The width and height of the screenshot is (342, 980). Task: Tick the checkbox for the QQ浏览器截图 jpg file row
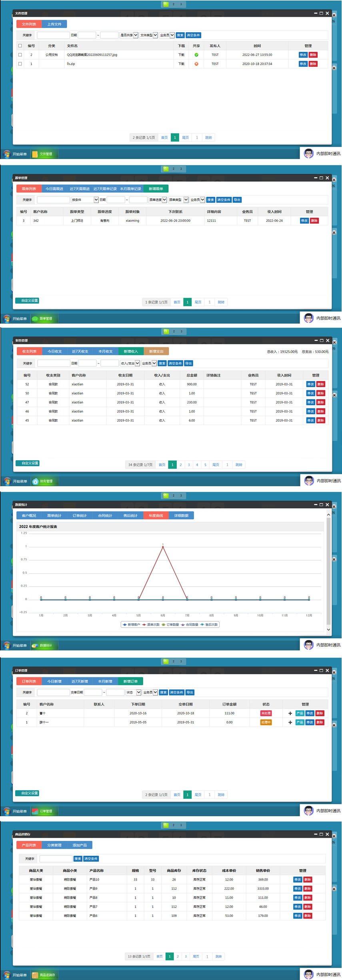pyautogui.click(x=20, y=55)
